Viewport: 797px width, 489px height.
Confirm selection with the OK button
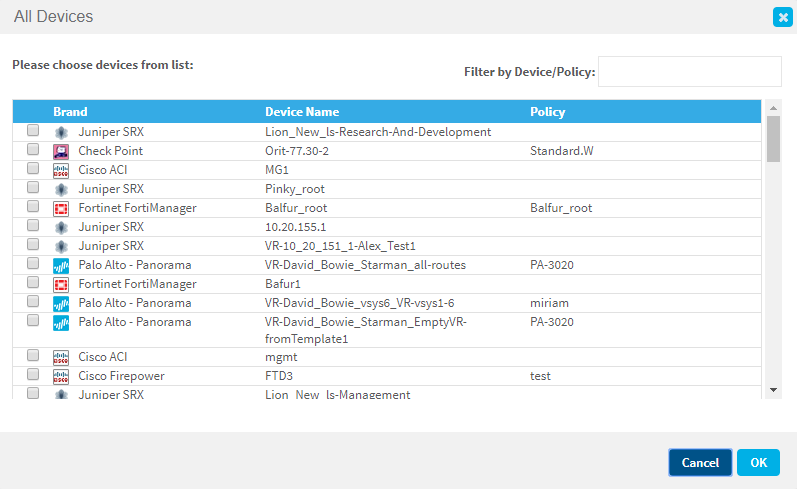coord(758,462)
